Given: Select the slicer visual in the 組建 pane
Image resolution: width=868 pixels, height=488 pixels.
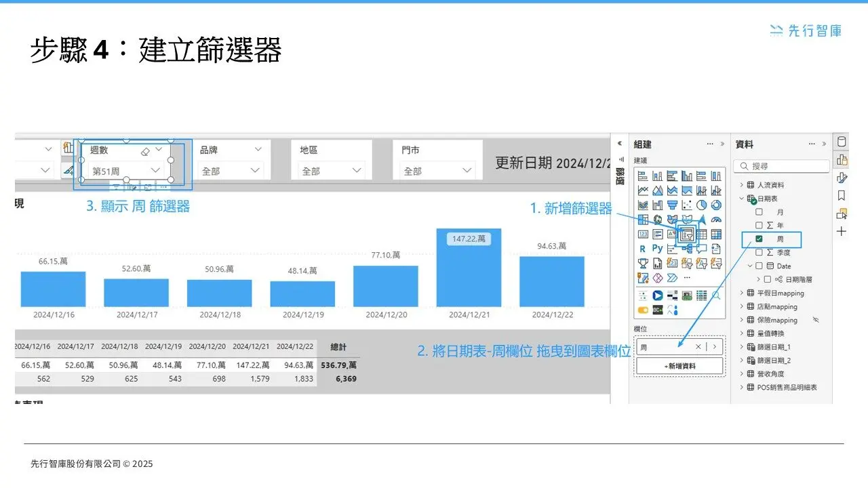Looking at the screenshot, I should point(687,234).
